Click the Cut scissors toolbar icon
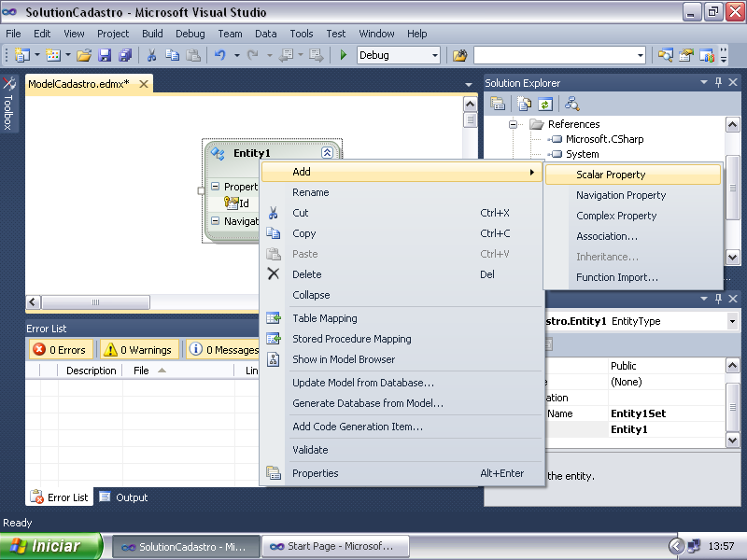 [x=151, y=55]
